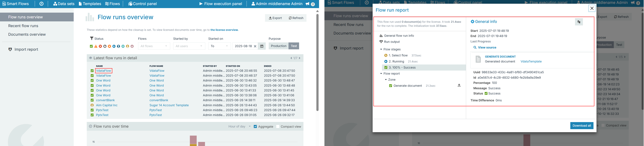Open the Sugar 14 Account Template flow link
644x146 pixels.
coord(169,105)
